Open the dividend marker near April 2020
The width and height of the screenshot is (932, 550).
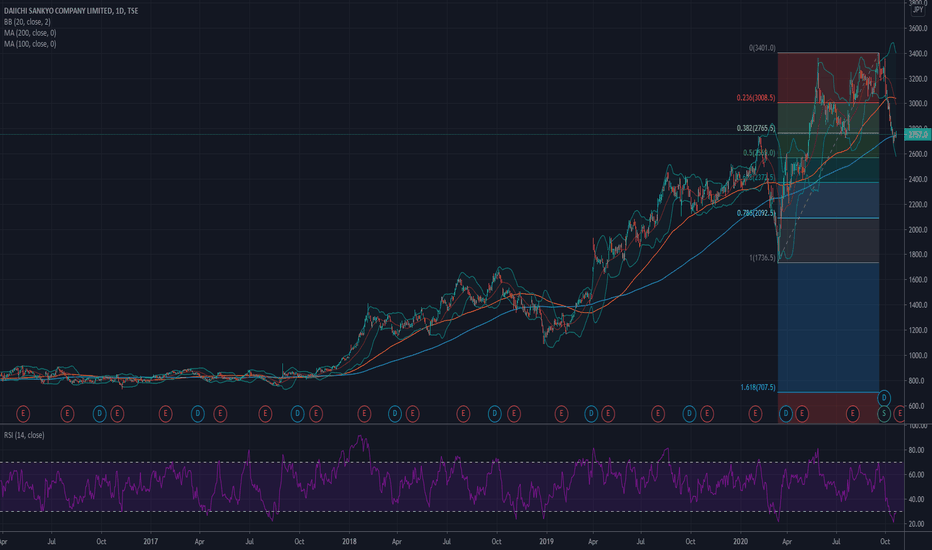[786, 413]
